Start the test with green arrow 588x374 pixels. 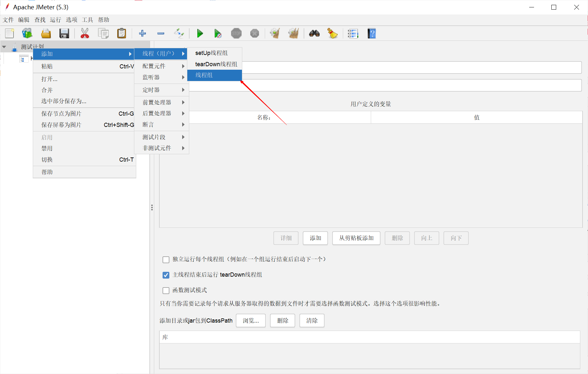(x=200, y=33)
